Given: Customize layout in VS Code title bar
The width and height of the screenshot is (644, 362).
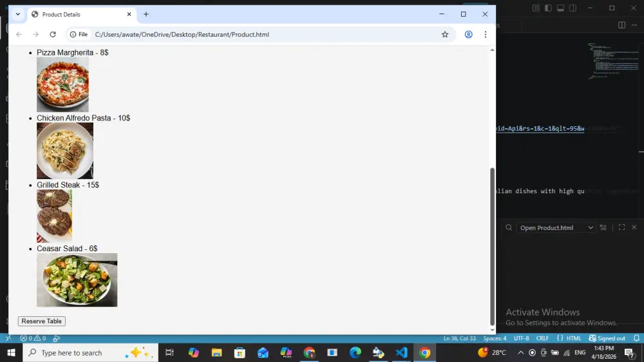Looking at the screenshot, I should pyautogui.click(x=536, y=8).
